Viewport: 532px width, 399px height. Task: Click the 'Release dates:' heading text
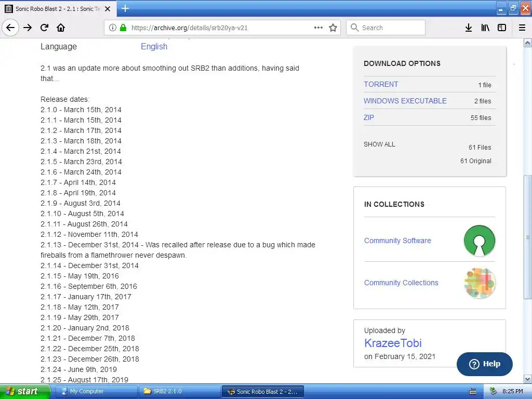point(65,99)
